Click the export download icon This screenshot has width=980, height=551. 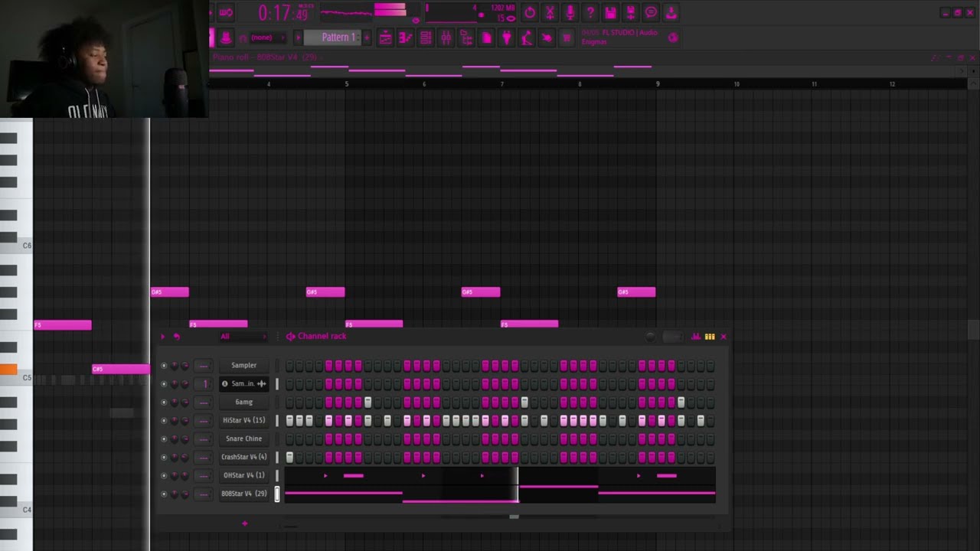click(x=671, y=13)
